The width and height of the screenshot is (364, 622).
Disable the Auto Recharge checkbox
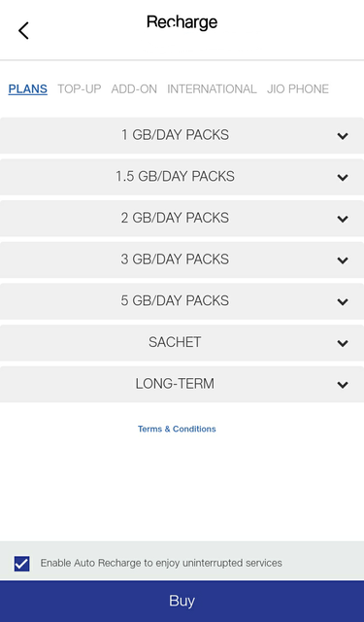[x=21, y=564]
